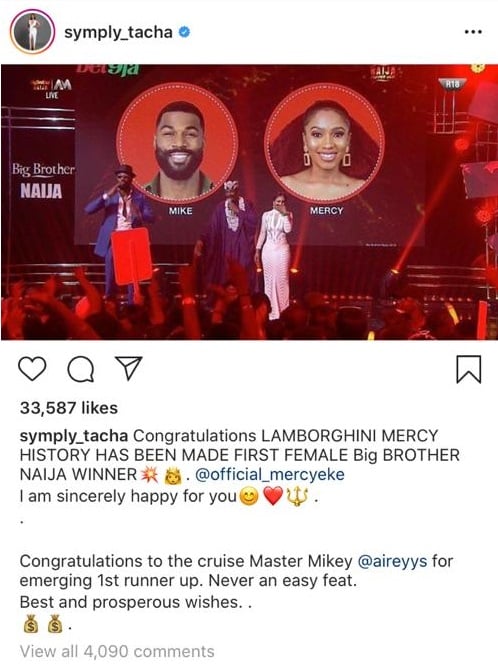The width and height of the screenshot is (498, 666).
Task: Click the MERCY name label
Action: (x=326, y=210)
